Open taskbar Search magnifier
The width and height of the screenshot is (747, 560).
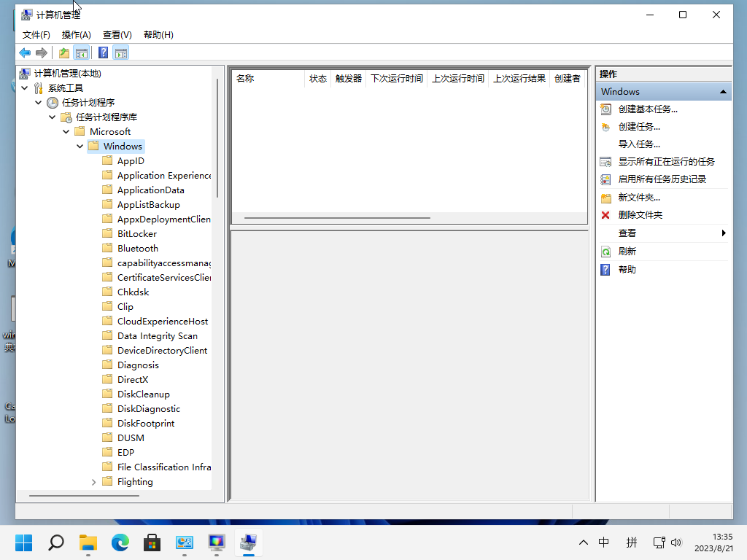[56, 542]
